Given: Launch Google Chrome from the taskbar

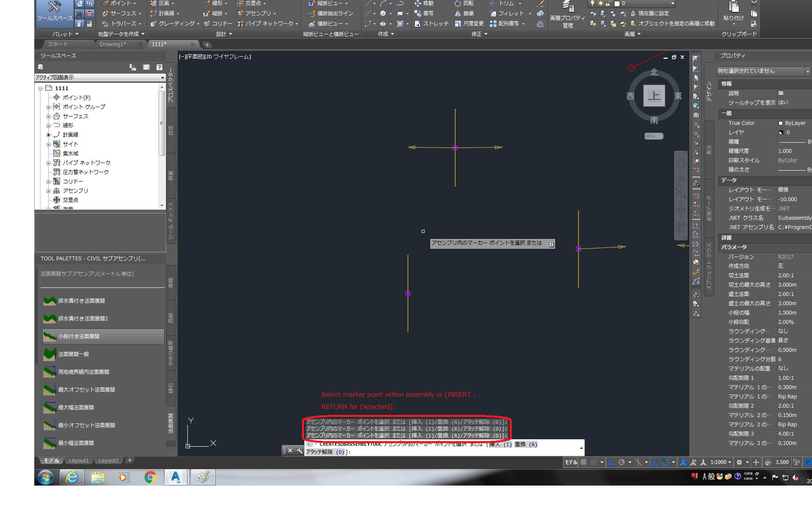Looking at the screenshot, I should [x=150, y=477].
